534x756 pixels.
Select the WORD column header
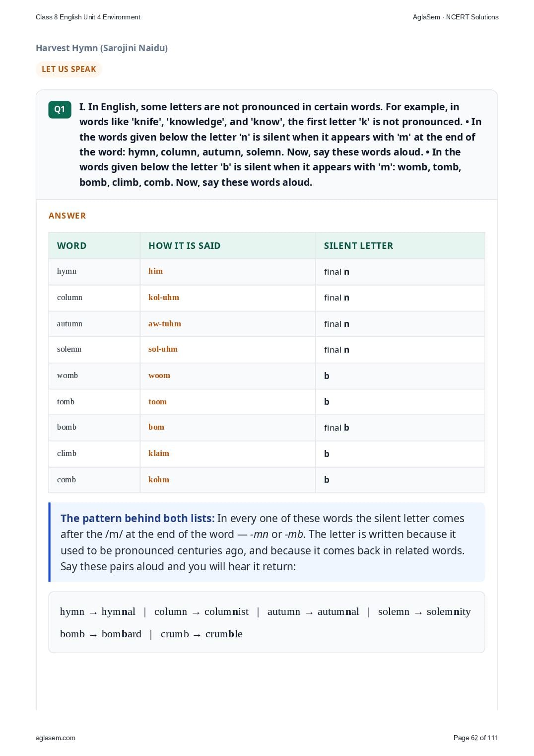click(x=72, y=245)
